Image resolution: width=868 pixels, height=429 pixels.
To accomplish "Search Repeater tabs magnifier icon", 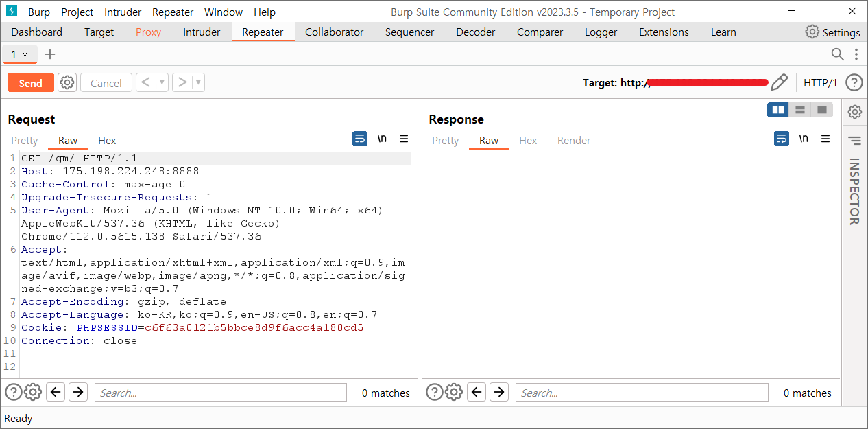I will point(837,54).
